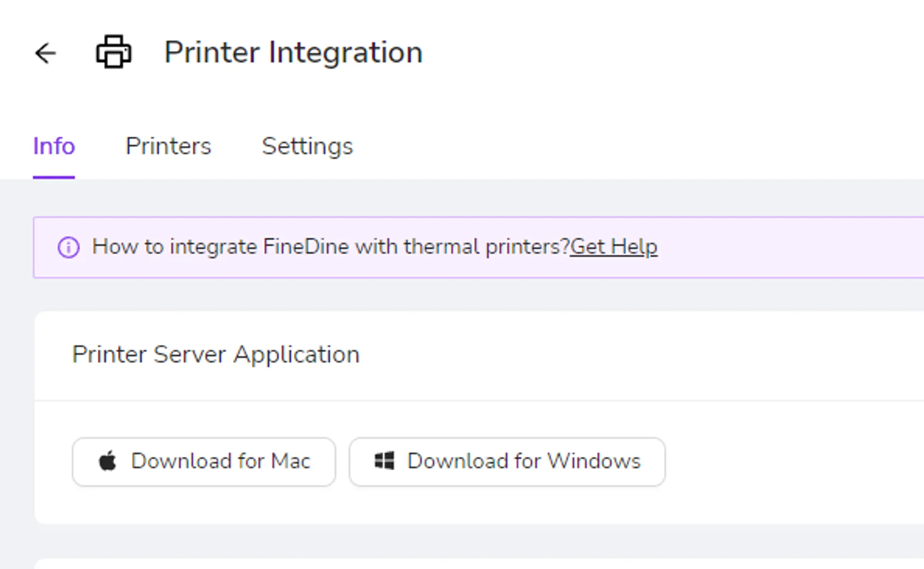Viewport: 924px width, 569px height.
Task: Download the printer server for Windows
Action: [507, 462]
